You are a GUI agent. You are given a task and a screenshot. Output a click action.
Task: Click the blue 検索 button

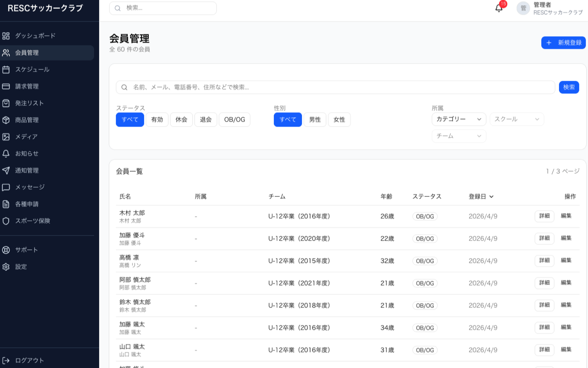tap(569, 87)
